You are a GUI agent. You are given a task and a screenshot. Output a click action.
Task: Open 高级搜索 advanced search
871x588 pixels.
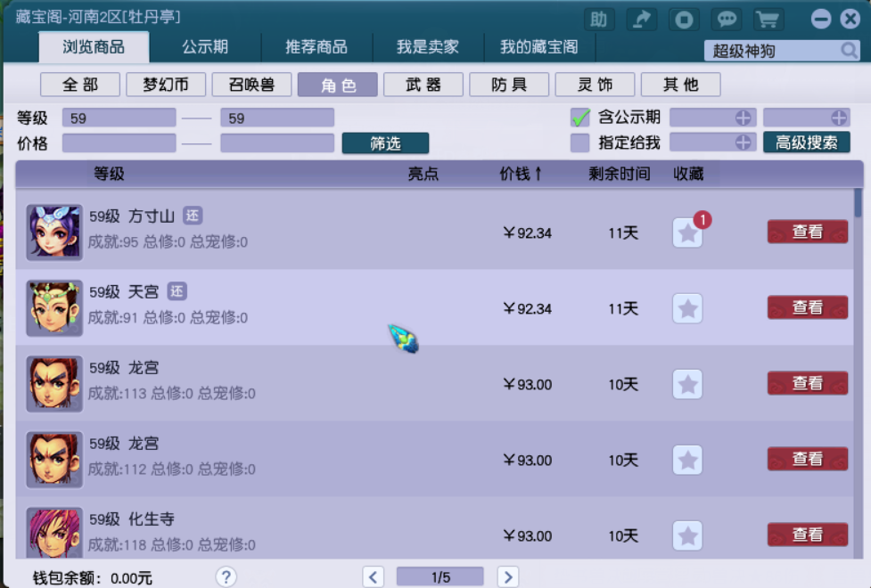806,142
